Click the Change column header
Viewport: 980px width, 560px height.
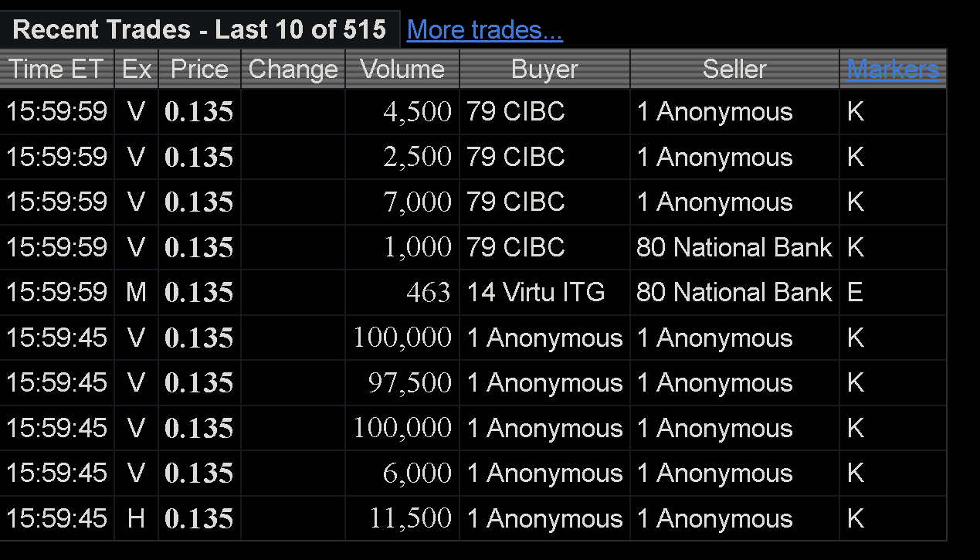tap(293, 70)
